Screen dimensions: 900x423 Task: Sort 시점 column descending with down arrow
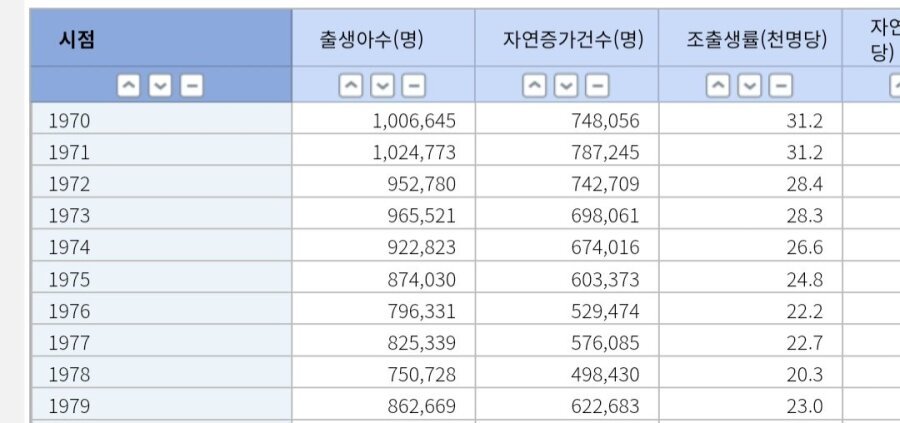160,86
